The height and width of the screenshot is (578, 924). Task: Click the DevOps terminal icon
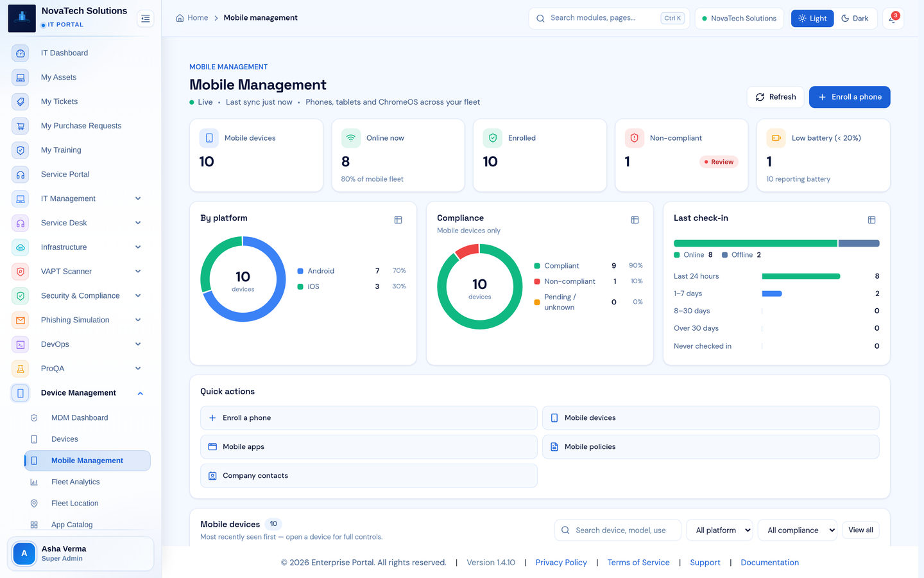[21, 344]
